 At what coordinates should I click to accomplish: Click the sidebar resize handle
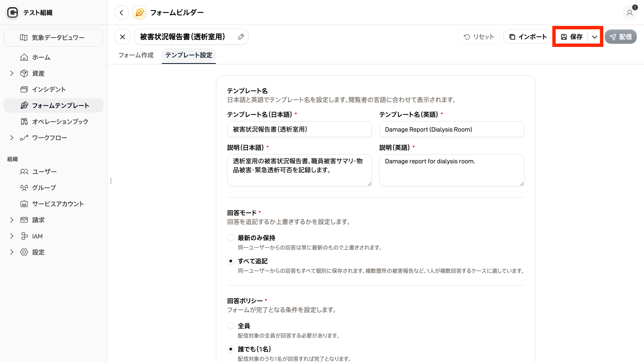tap(111, 181)
